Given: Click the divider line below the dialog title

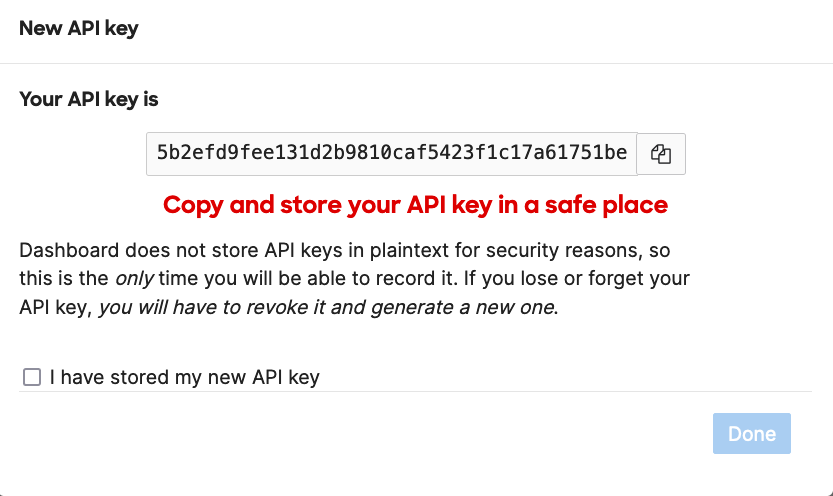Looking at the screenshot, I should click(416, 64).
